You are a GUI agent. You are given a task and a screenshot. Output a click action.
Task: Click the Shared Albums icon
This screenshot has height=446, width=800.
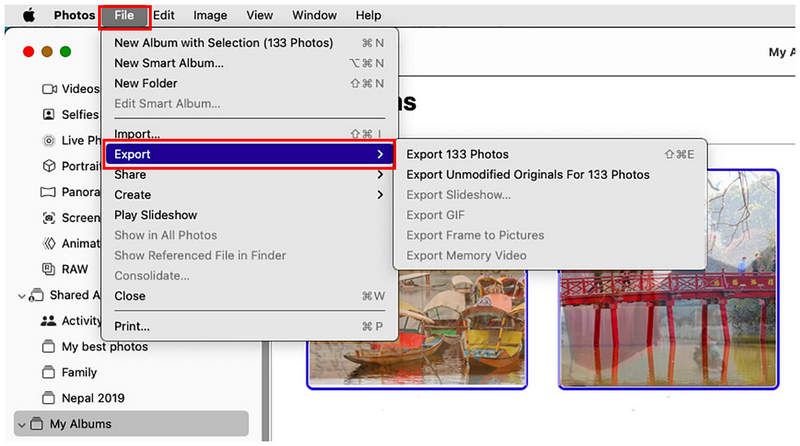(36, 295)
